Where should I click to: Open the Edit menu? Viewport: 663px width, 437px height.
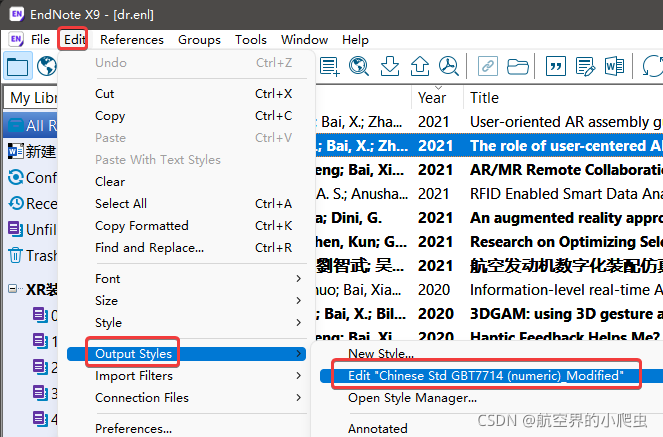pyautogui.click(x=74, y=40)
